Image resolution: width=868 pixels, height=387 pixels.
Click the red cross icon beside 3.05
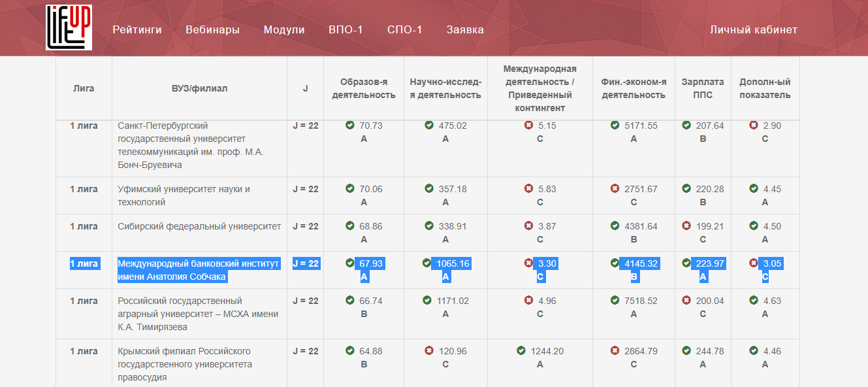tap(754, 263)
